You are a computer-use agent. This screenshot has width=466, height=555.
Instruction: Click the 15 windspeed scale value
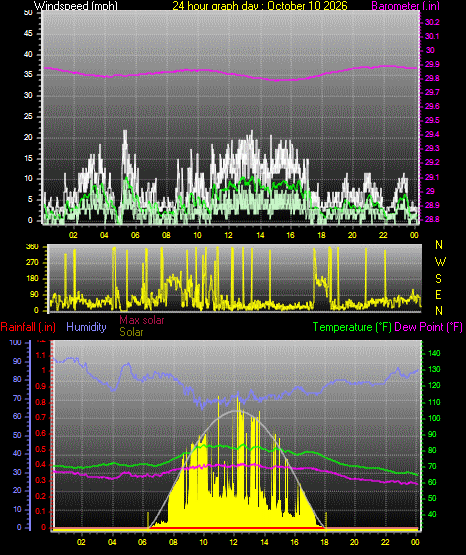[28, 158]
